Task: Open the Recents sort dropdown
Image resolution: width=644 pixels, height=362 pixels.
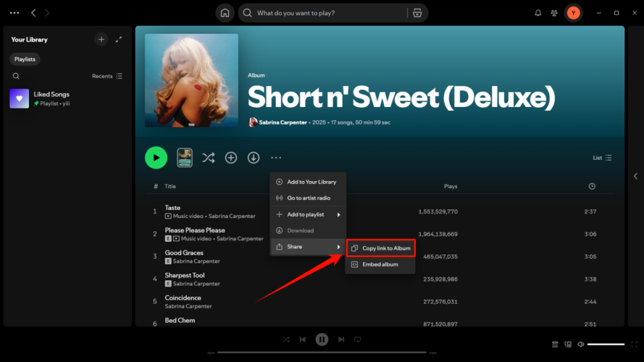Action: coord(107,76)
